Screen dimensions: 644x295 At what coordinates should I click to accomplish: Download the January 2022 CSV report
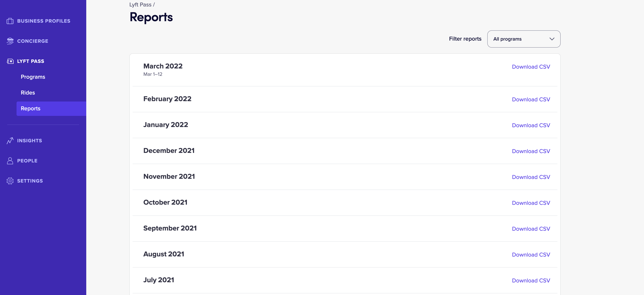point(531,125)
